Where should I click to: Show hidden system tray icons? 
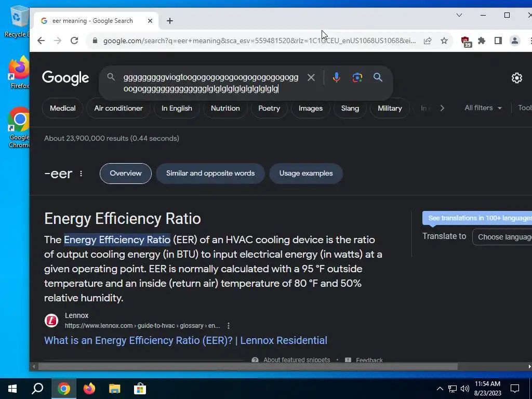(440, 389)
